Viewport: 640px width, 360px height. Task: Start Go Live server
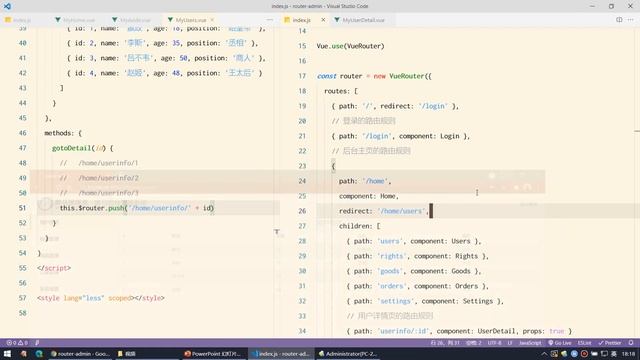click(560, 343)
